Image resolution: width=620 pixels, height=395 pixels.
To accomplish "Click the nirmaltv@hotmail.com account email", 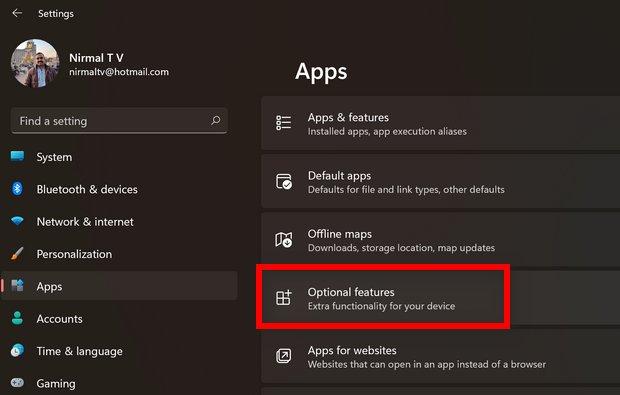I will pos(119,72).
